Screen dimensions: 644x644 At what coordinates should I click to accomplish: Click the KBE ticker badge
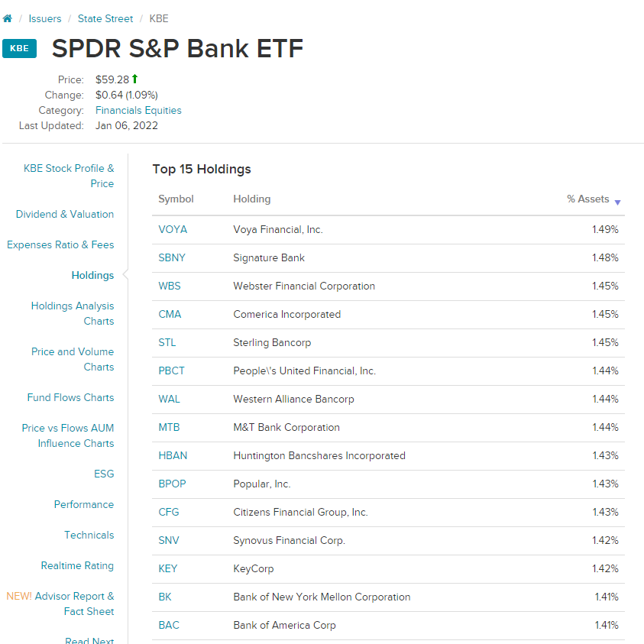pyautogui.click(x=19, y=48)
